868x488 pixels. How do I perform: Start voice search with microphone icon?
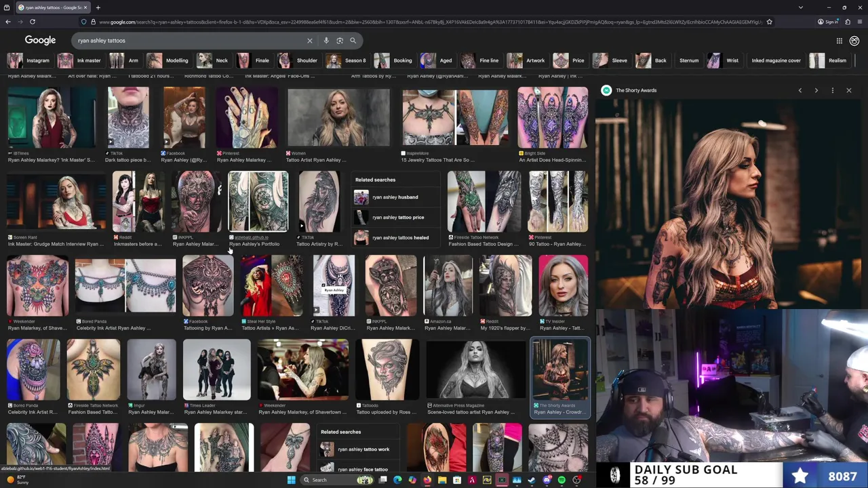pos(326,41)
